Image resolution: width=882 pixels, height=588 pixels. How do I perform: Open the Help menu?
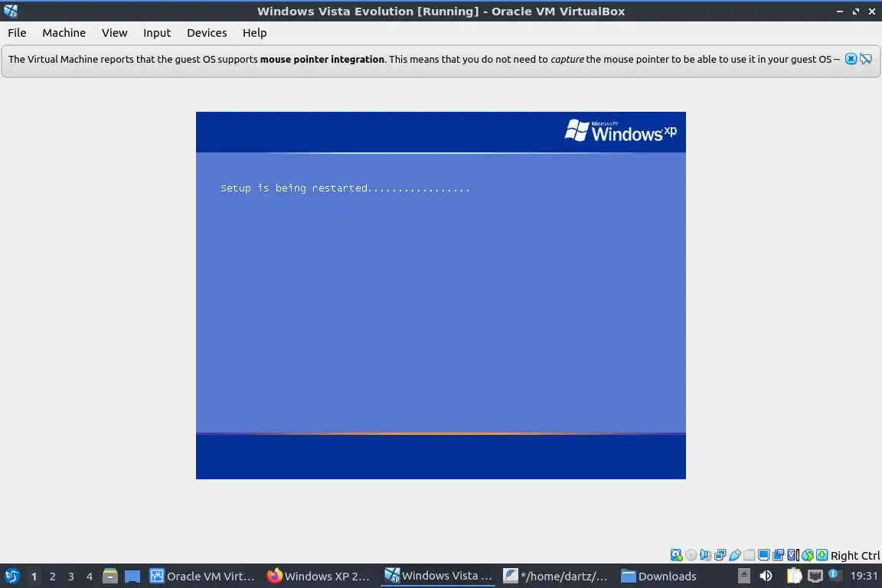pyautogui.click(x=254, y=33)
